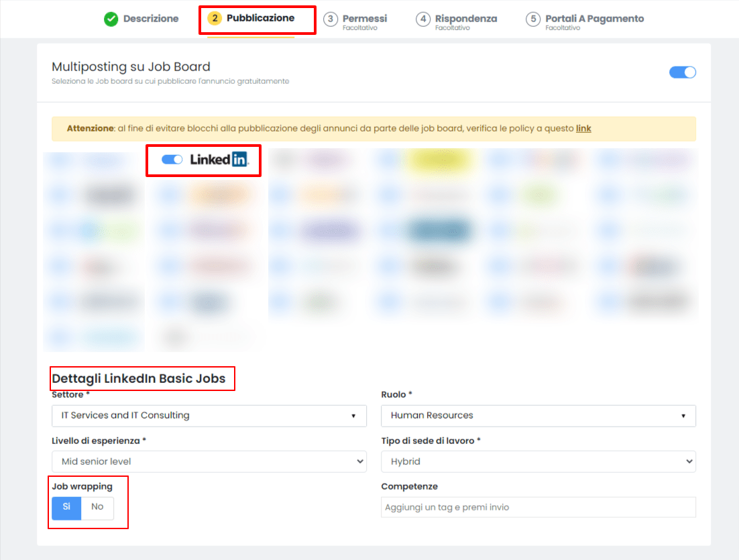Select Si for Job wrapping
739x560 pixels.
(x=66, y=508)
